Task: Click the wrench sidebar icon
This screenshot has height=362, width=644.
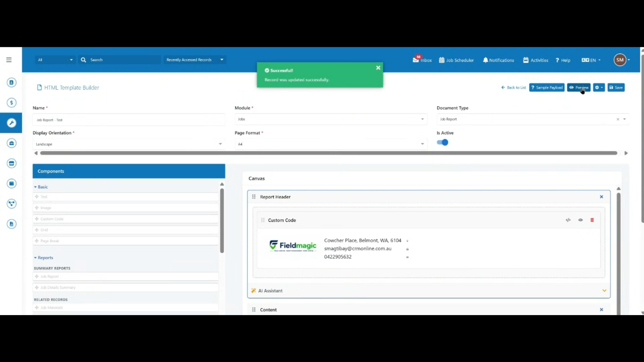Action: 11,123
